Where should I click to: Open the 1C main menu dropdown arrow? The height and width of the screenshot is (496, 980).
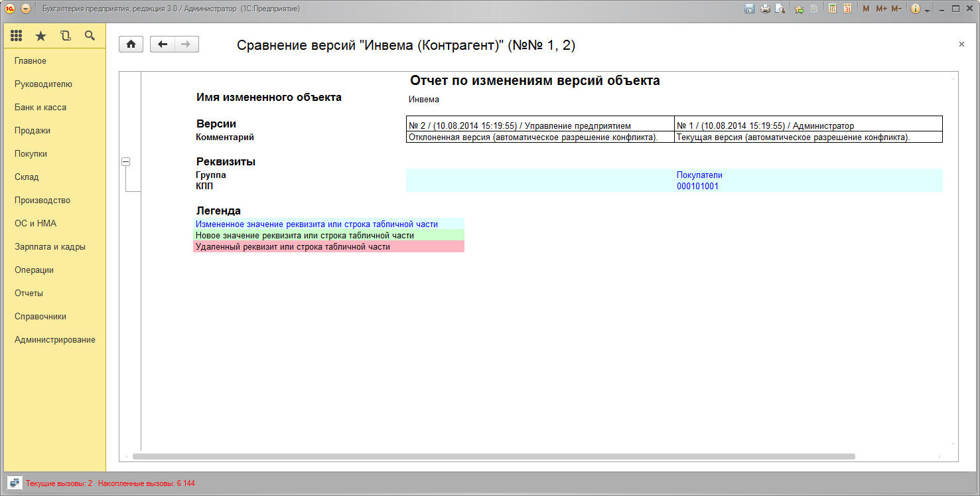click(26, 9)
